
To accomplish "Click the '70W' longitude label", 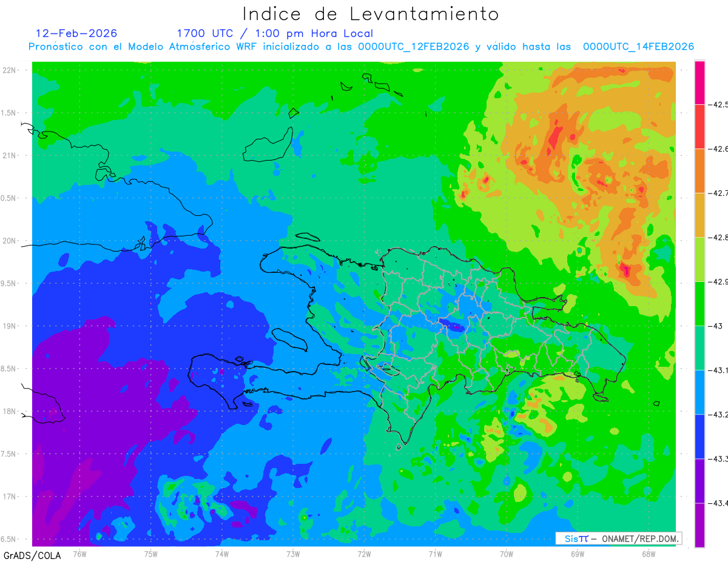I will (x=507, y=554).
